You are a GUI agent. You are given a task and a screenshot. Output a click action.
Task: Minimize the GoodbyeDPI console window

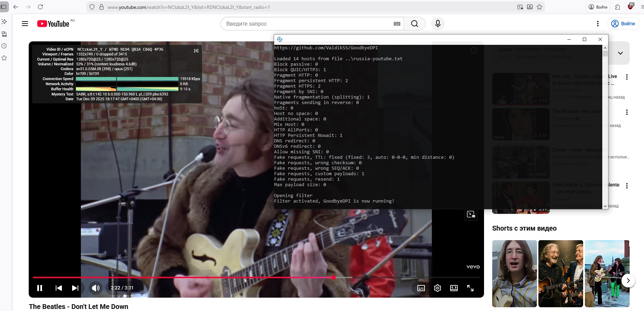(x=569, y=39)
